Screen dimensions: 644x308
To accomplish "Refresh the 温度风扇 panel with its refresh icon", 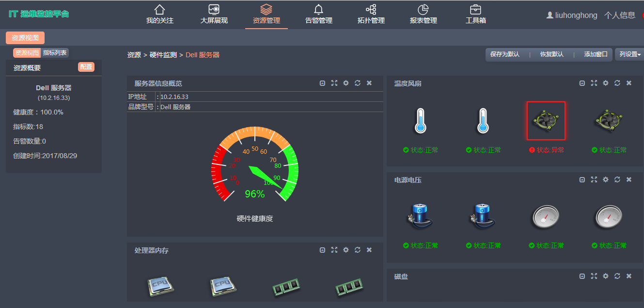I will click(617, 83).
